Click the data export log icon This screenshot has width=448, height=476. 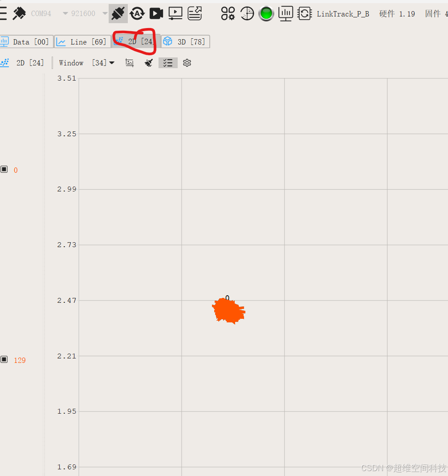[195, 13]
